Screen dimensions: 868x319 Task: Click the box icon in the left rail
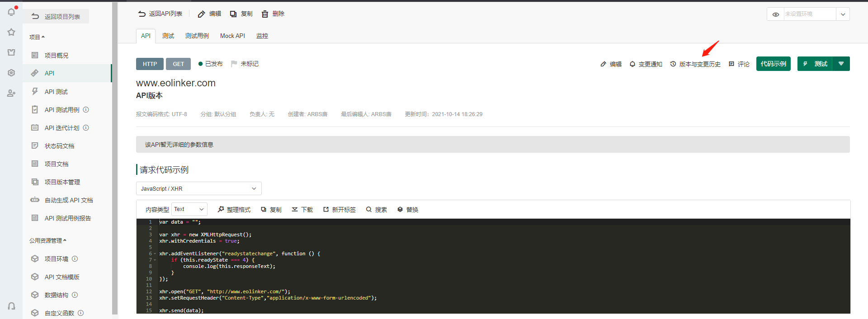point(11,52)
